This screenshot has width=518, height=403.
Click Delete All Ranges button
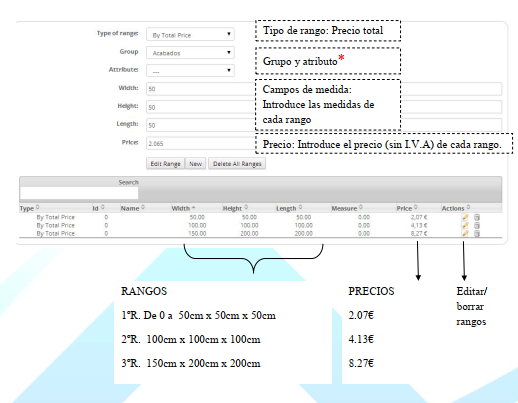pyautogui.click(x=237, y=164)
